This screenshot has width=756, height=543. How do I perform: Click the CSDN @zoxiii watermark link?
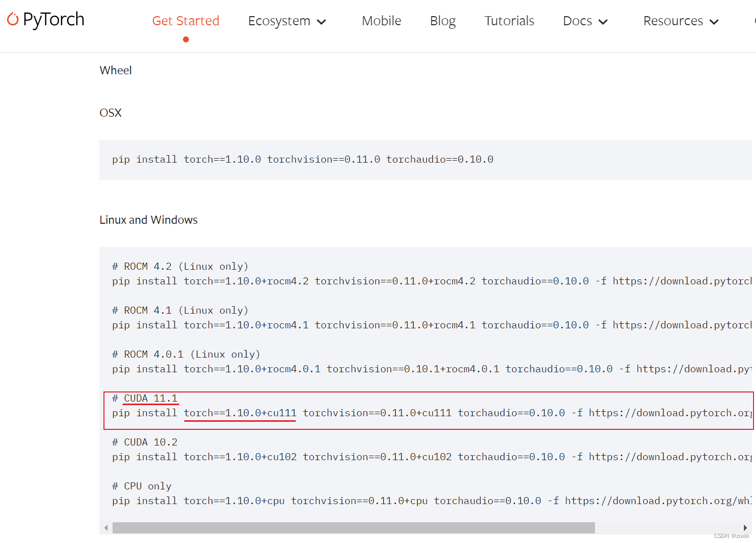[x=731, y=536]
